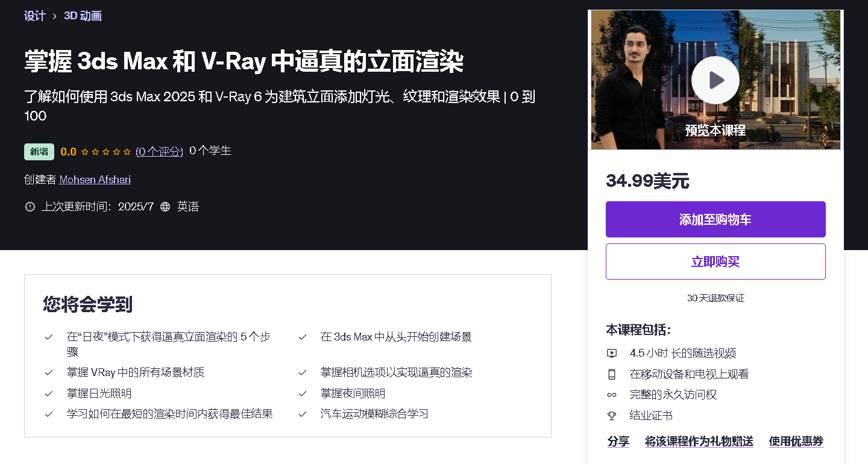868x464 pixels.
Task: Click the 本课程包括: heading
Action: tap(638, 330)
